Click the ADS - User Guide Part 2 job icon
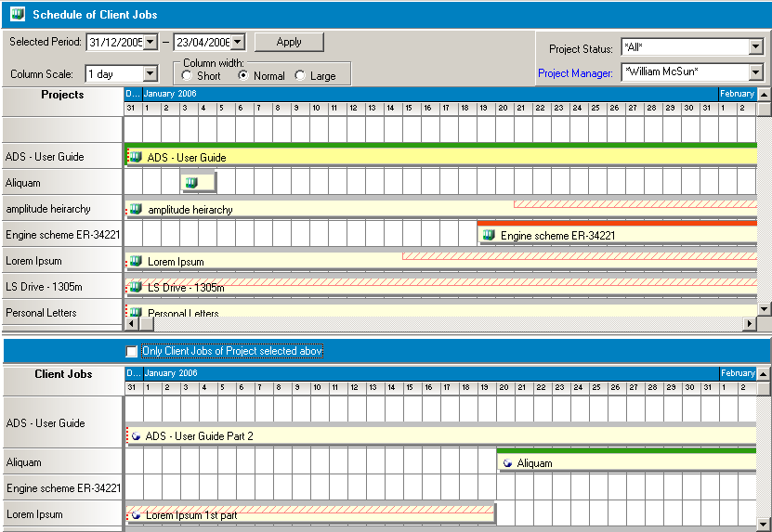Viewport: 772px width, 532px height. pos(137,436)
